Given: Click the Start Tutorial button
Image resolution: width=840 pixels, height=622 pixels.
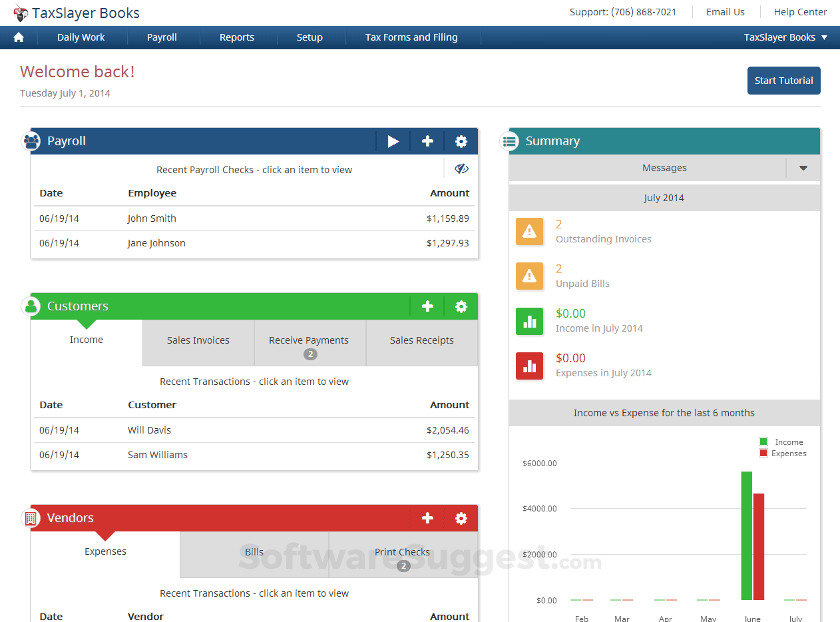Looking at the screenshot, I should (x=783, y=80).
